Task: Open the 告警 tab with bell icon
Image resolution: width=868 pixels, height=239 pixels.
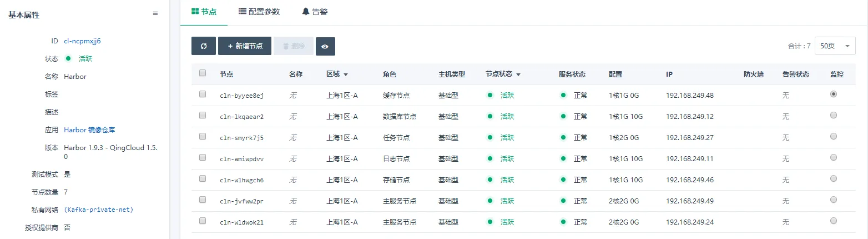Action: [315, 12]
